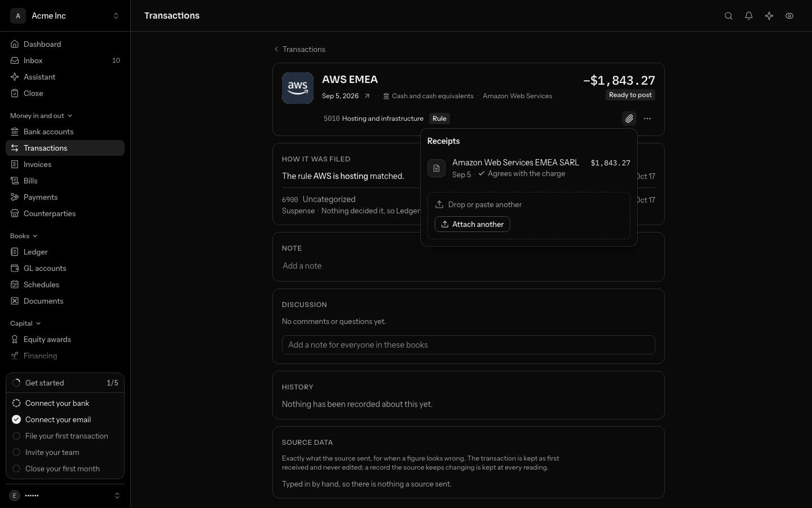Viewport: 812px width, 508px height.
Task: Open the external link arrow beside Sep 5, 2026
Action: pos(367,96)
